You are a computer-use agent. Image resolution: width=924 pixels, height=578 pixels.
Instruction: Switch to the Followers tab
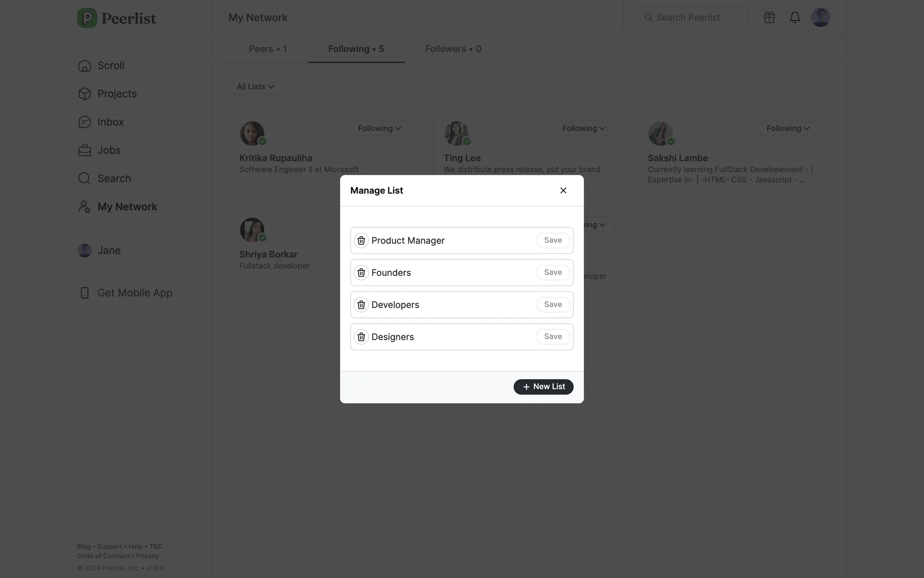(453, 49)
